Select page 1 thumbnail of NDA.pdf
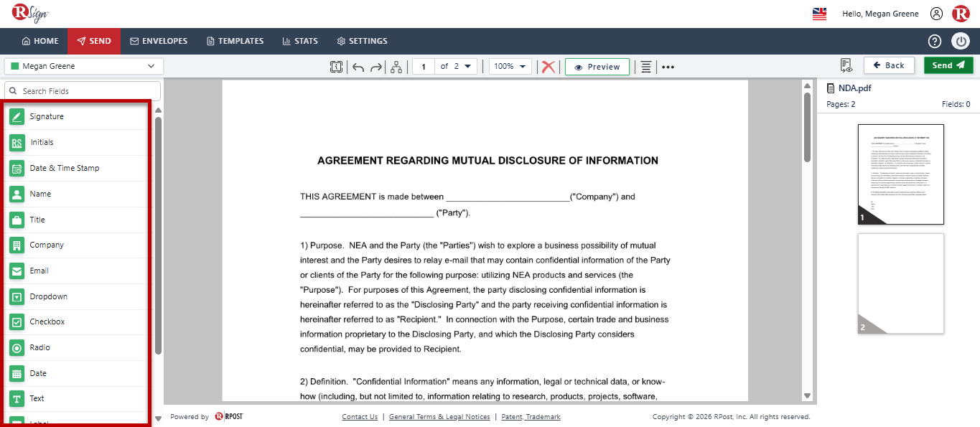The width and height of the screenshot is (980, 427). (x=901, y=174)
